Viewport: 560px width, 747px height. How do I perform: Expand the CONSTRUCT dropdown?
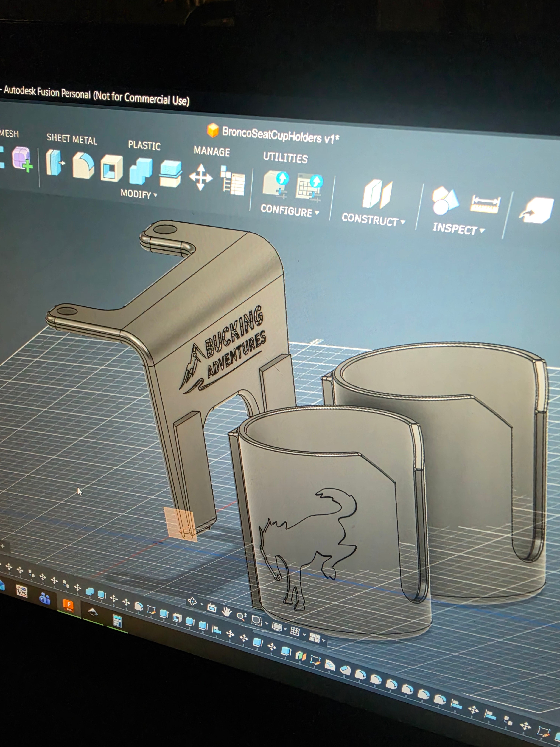(x=373, y=220)
